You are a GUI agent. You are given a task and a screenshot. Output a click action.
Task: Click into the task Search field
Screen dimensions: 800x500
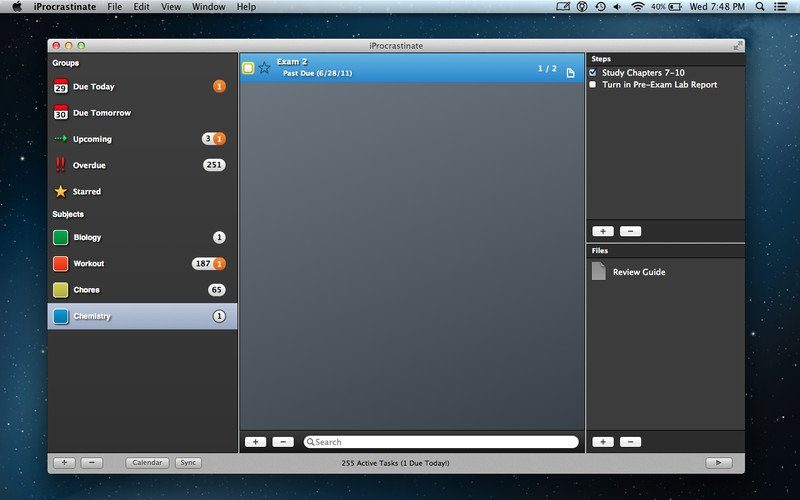pos(441,442)
